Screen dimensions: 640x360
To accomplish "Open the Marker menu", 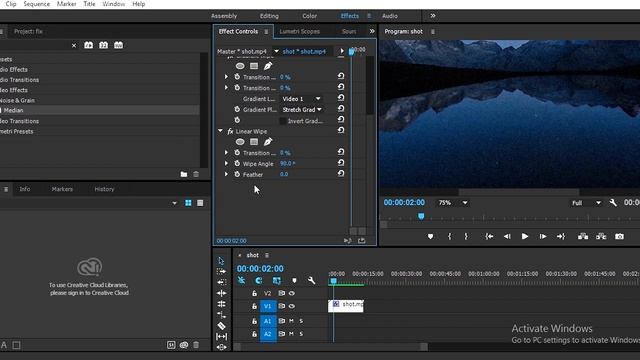I will click(67, 4).
